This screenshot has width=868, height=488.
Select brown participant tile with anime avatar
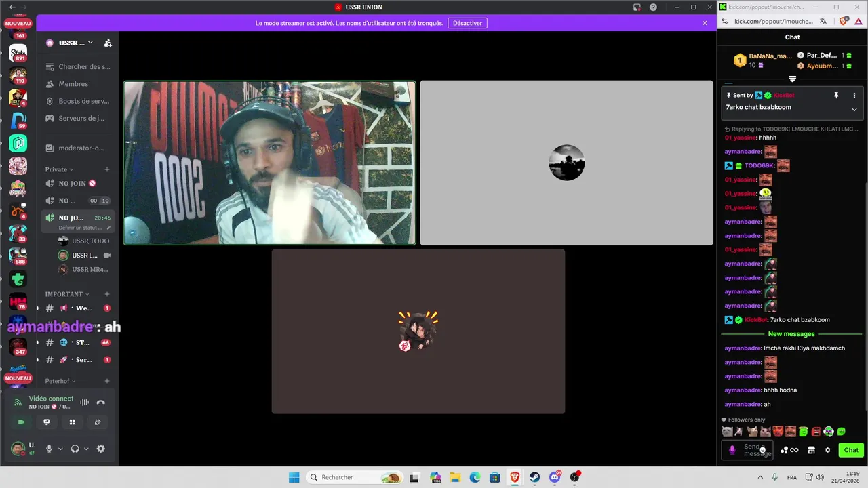click(x=418, y=331)
